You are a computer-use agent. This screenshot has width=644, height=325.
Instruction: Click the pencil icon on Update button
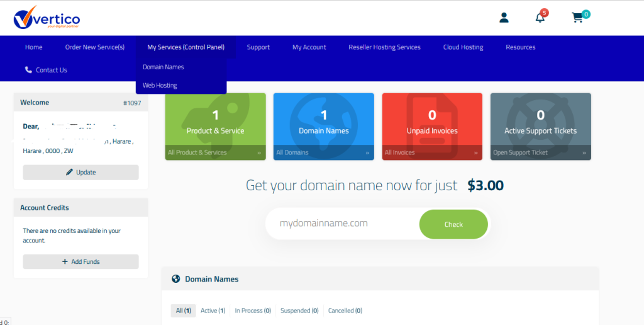[70, 172]
